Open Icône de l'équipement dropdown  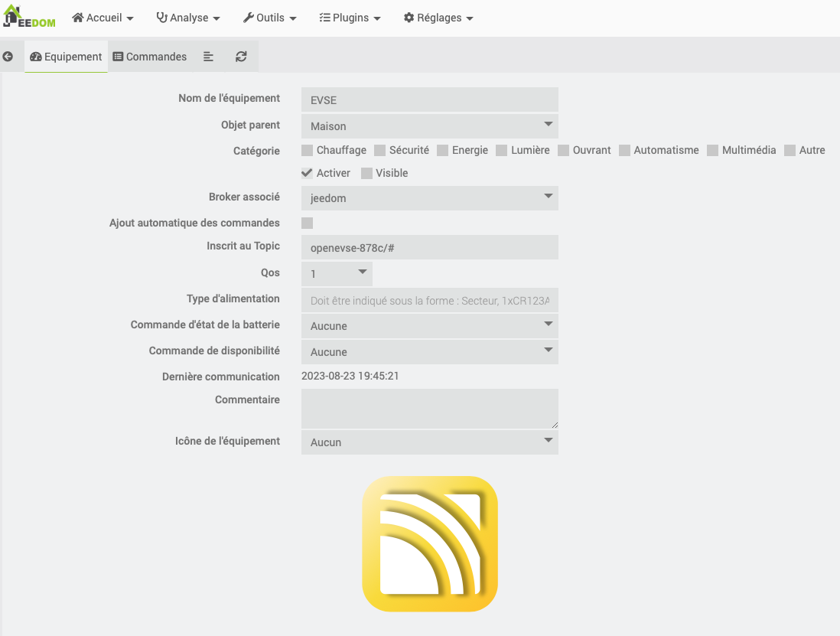[x=430, y=442]
